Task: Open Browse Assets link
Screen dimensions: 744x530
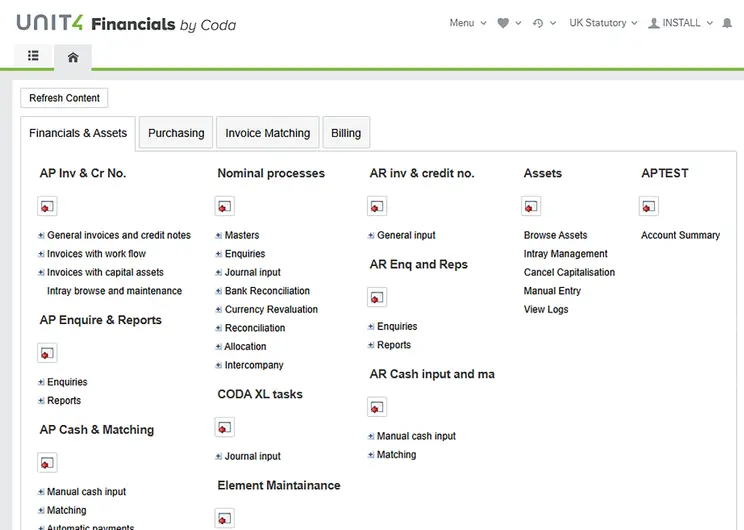Action: pos(555,235)
